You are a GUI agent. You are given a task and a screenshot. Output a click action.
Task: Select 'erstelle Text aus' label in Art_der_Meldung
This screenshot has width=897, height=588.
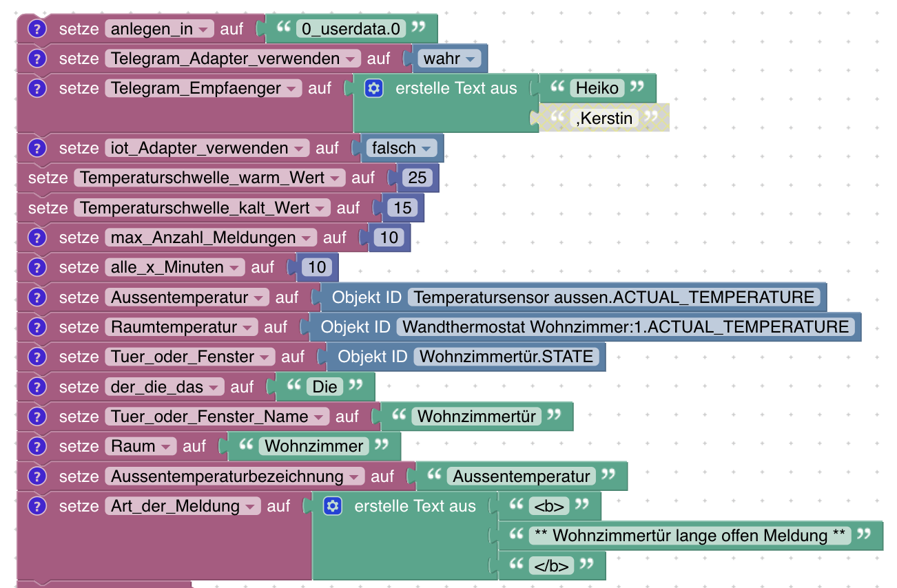(x=415, y=506)
